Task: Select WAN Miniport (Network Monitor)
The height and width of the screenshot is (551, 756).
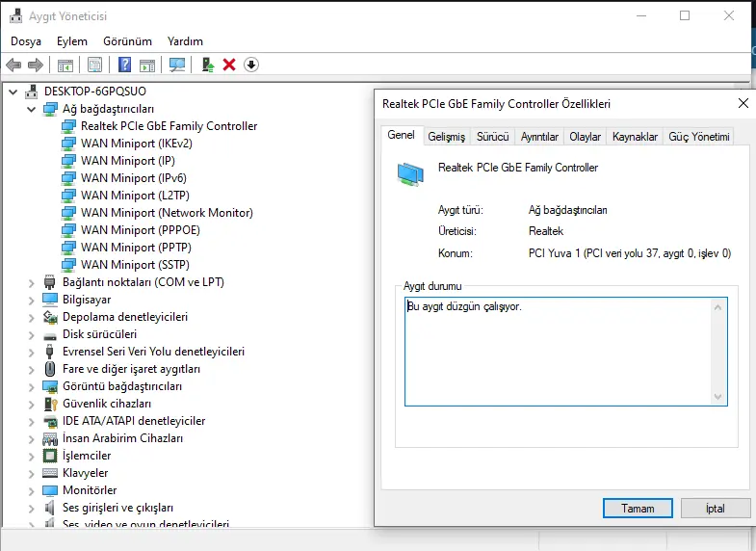Action: 167,213
